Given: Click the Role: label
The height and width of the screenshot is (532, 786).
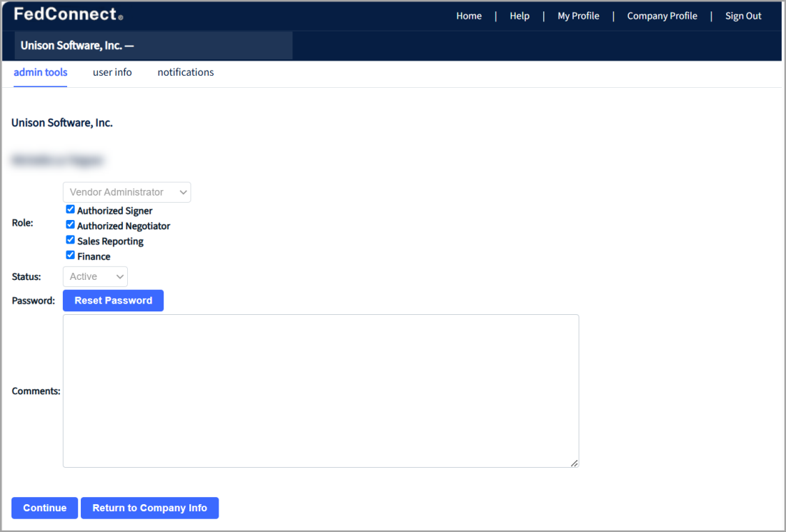Looking at the screenshot, I should pyautogui.click(x=23, y=223).
